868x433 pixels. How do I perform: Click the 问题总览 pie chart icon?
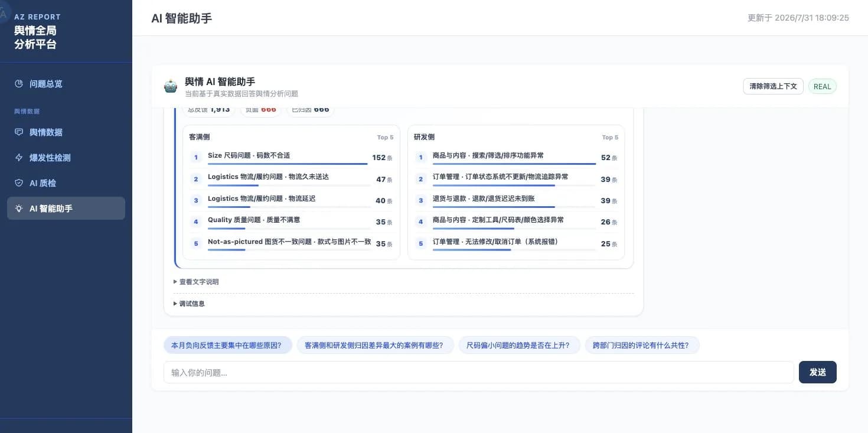(x=19, y=84)
